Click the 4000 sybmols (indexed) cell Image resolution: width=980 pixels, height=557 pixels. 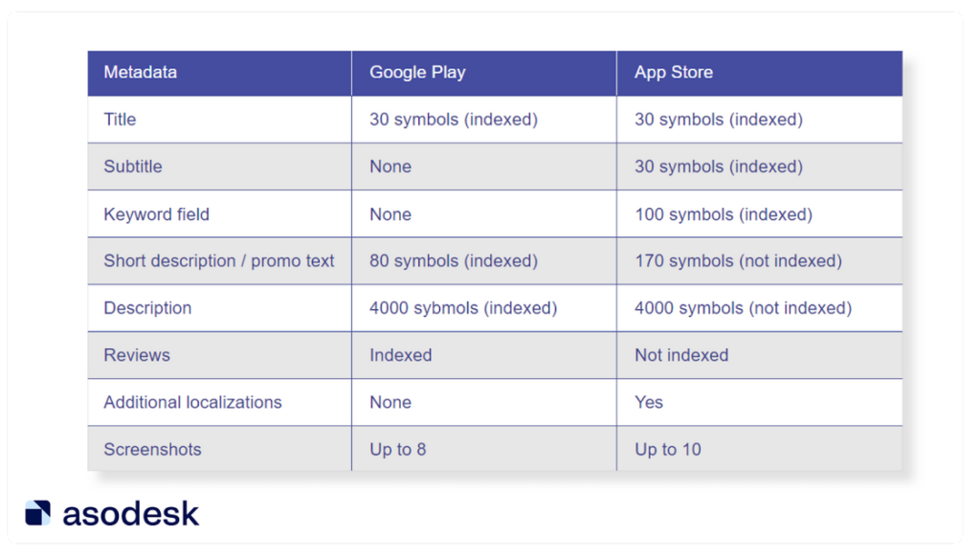(x=463, y=308)
